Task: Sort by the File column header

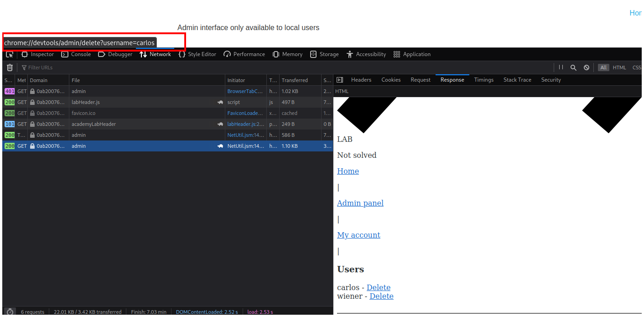Action: [76, 80]
